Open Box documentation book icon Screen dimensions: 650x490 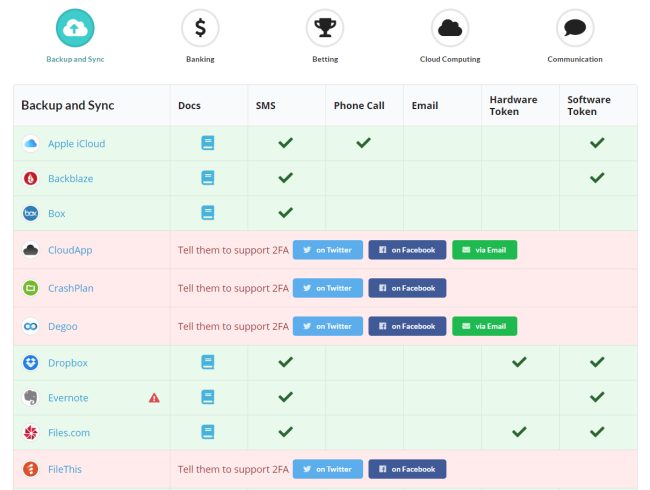208,212
